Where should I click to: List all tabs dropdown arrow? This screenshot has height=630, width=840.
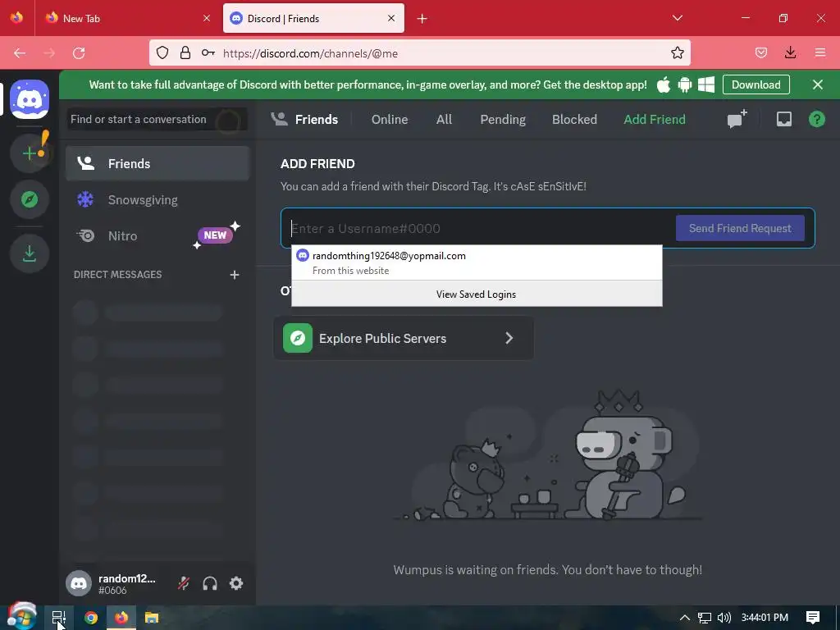pos(677,18)
